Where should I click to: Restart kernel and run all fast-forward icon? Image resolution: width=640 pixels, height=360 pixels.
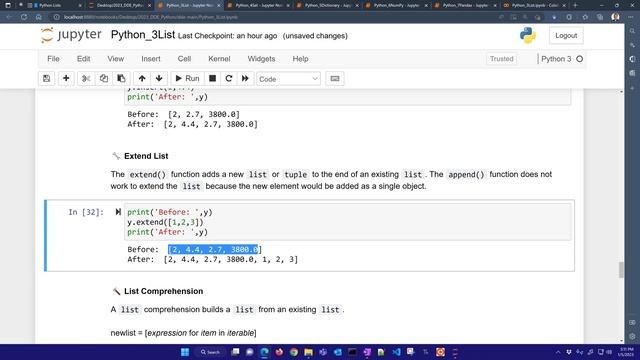click(x=245, y=78)
